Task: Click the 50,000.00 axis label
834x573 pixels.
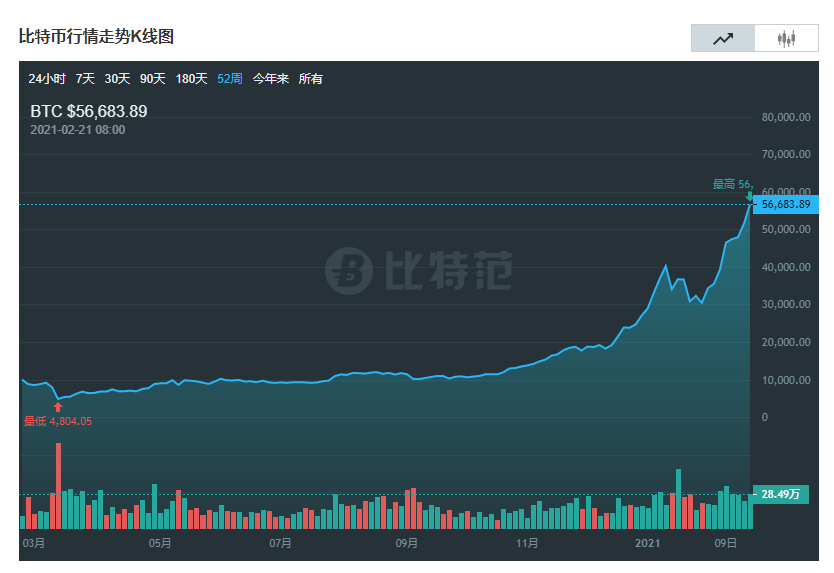Action: [x=786, y=229]
